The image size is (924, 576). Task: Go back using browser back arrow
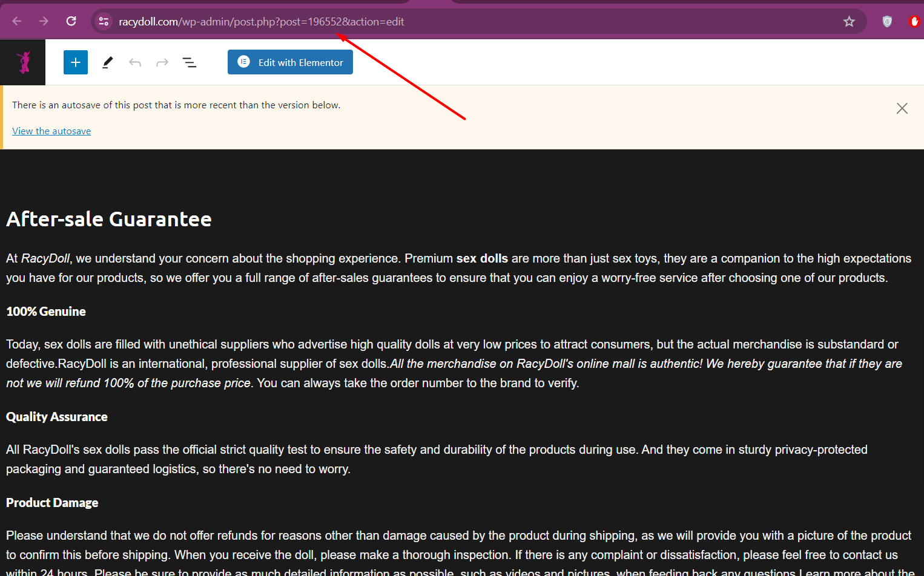[x=17, y=21]
